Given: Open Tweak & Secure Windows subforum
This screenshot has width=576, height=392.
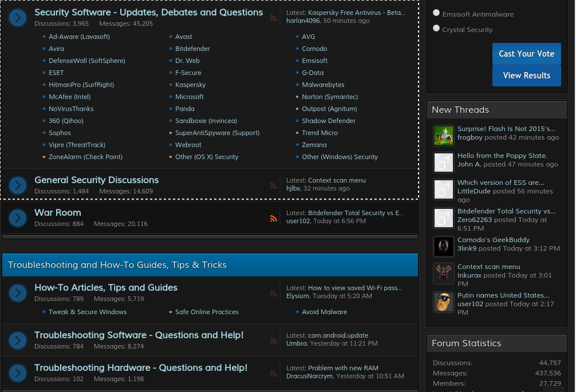Looking at the screenshot, I should coord(88,312).
